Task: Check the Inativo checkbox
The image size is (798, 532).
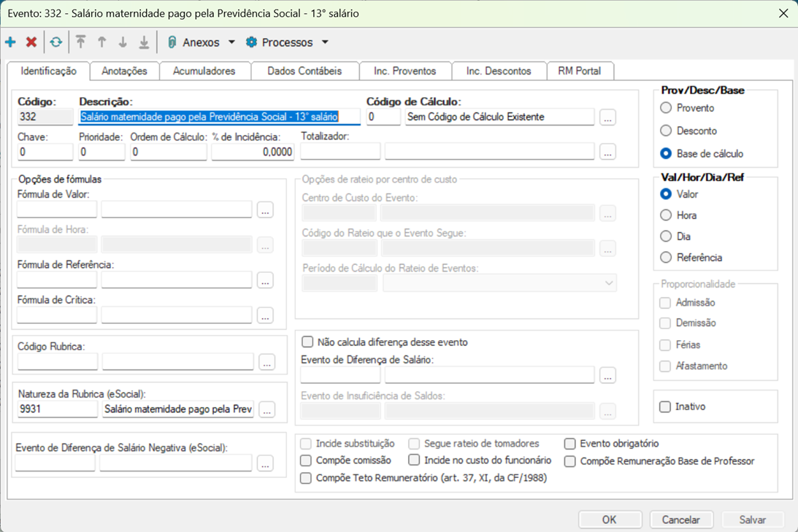Action: pos(664,407)
